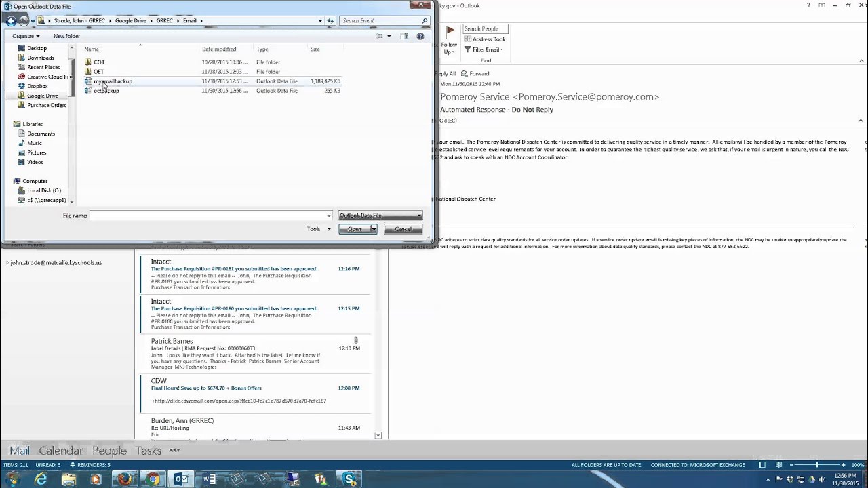This screenshot has width=868, height=488.
Task: Open the File name dropdown list
Action: pos(329,216)
